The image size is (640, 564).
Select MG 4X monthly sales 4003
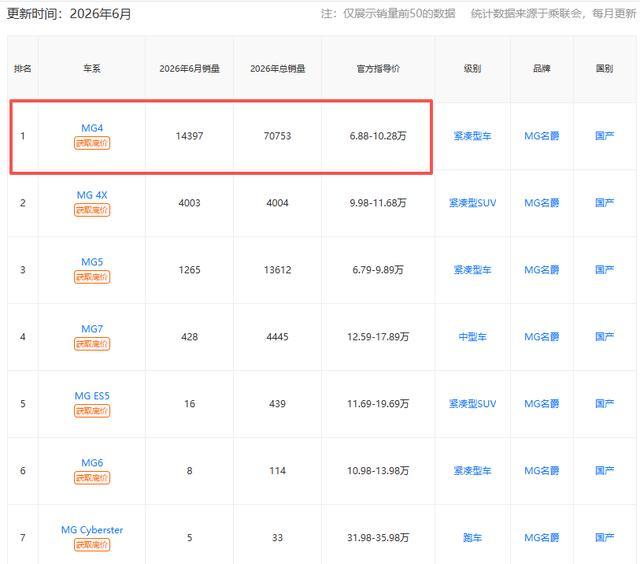pos(189,203)
